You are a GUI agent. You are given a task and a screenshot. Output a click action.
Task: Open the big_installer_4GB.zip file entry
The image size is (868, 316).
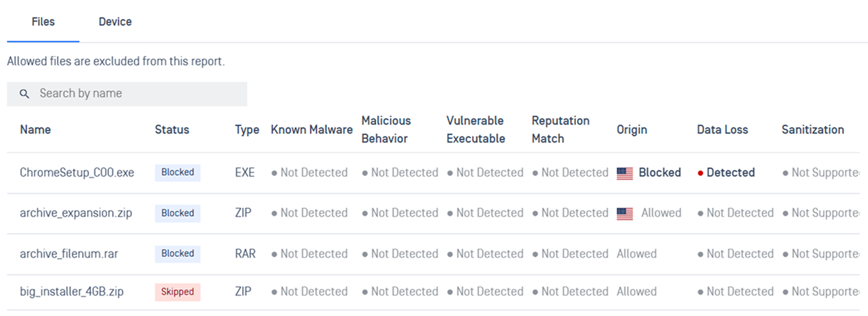pyautogui.click(x=72, y=291)
